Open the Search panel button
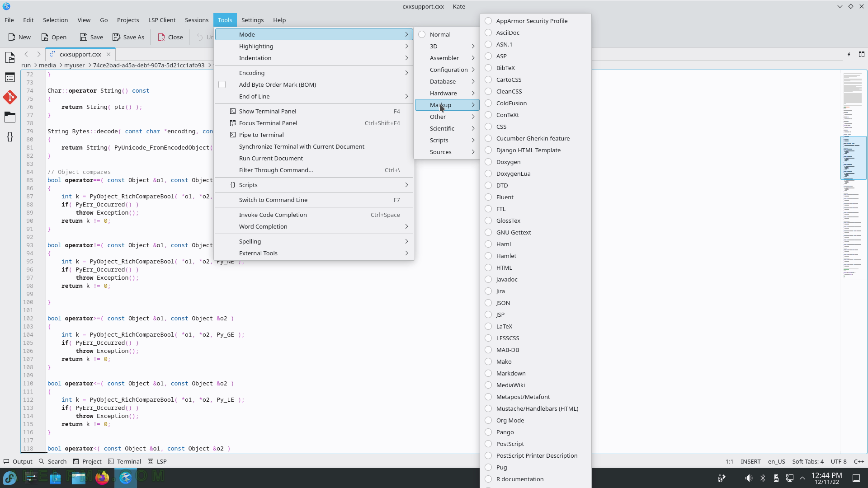This screenshot has height=488, width=868. click(53, 461)
